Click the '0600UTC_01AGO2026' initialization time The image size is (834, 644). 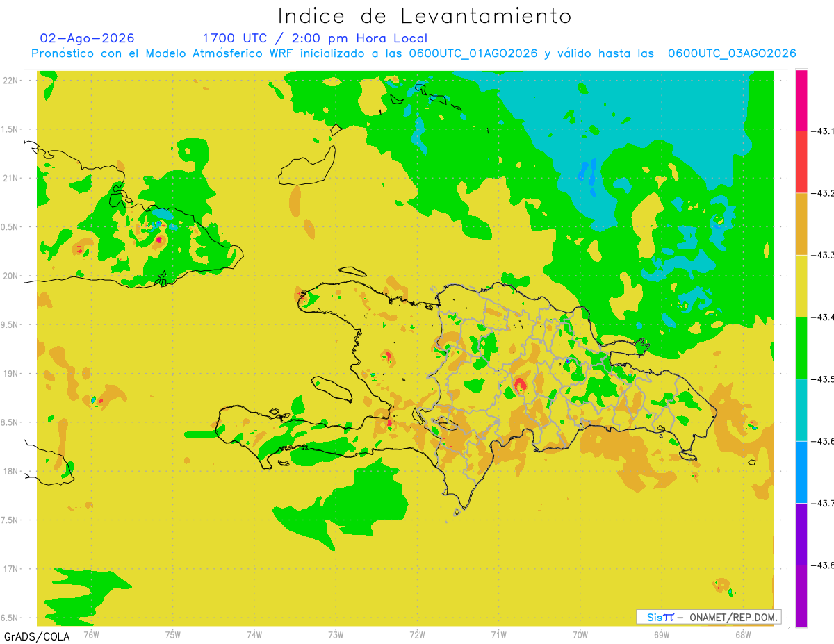[x=473, y=53]
